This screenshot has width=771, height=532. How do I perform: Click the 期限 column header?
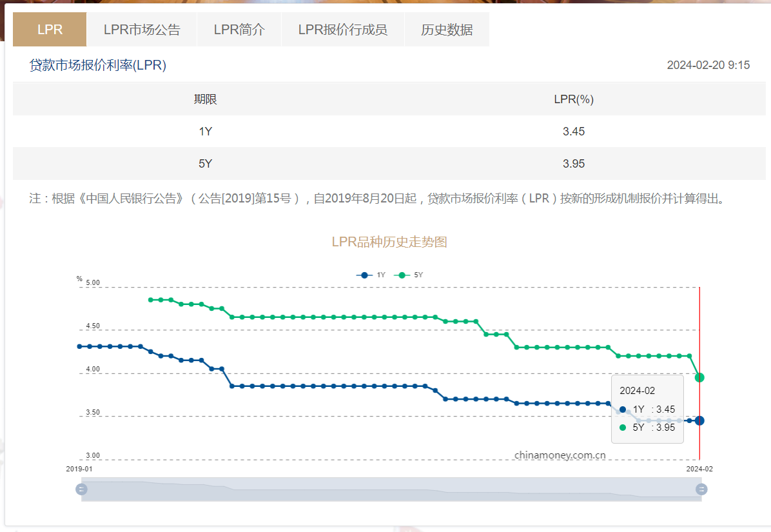pos(205,99)
